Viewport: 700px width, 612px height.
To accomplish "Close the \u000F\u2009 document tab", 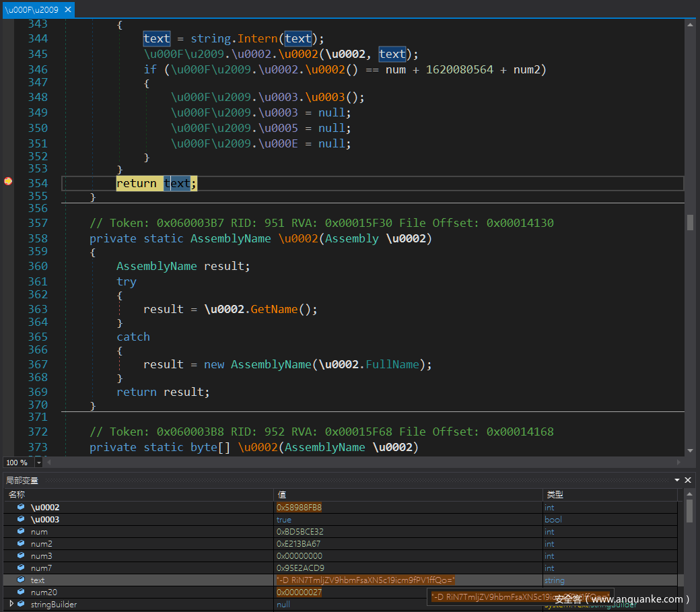I will tap(67, 10).
